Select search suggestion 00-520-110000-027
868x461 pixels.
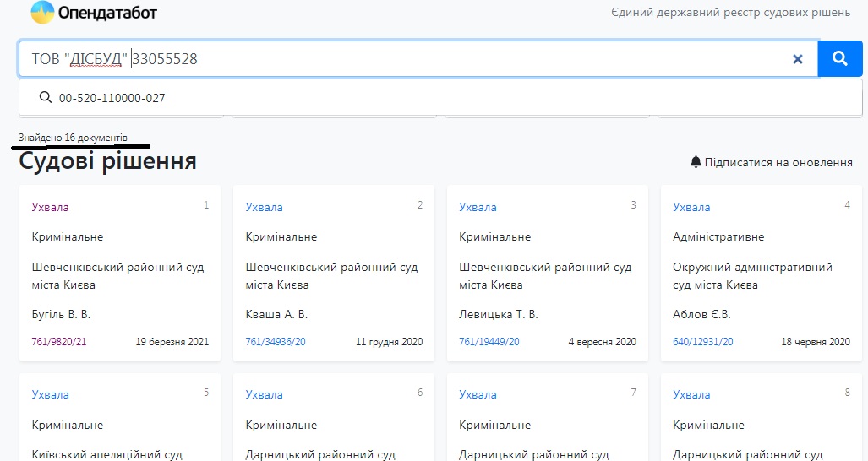112,98
